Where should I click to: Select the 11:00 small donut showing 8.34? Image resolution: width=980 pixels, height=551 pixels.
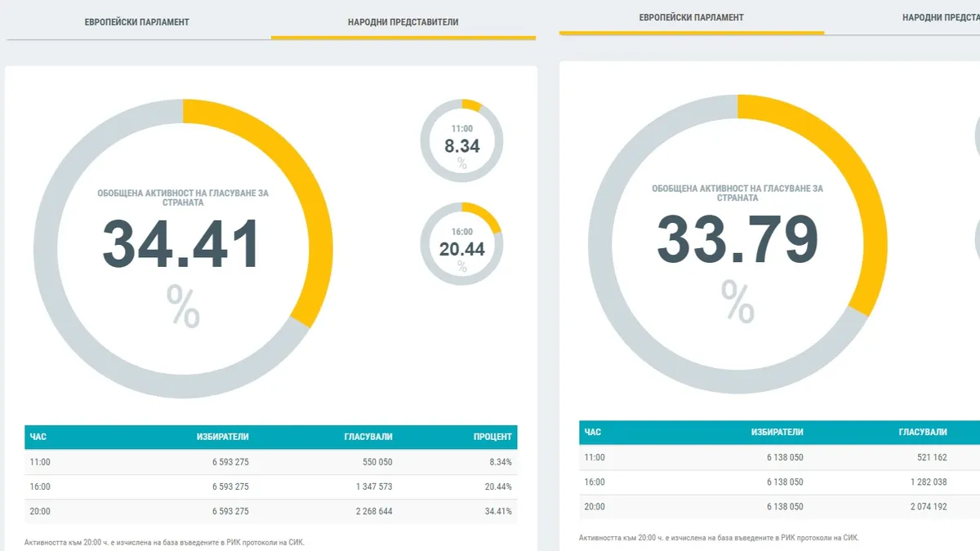pos(461,140)
